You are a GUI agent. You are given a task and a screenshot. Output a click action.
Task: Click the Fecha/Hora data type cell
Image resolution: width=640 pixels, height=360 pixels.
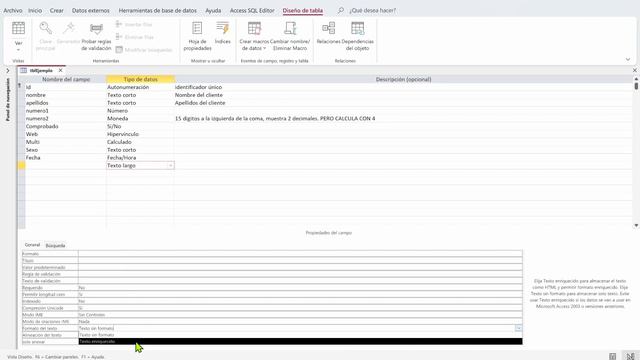(140, 158)
